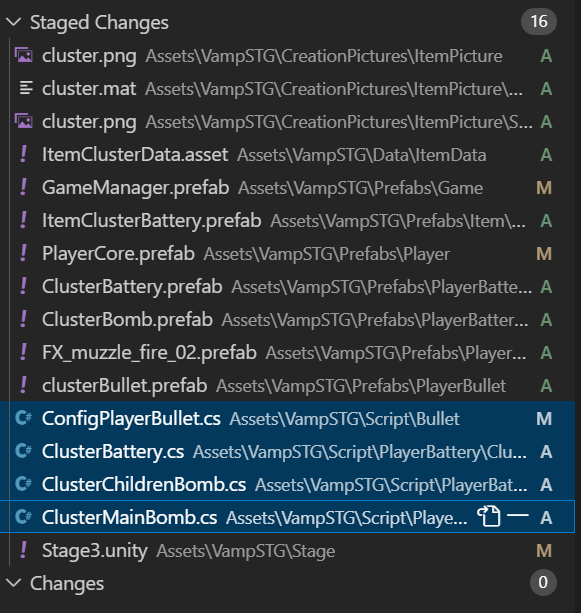Open GameManager.prefab staged change
Viewport: 581px width, 613px height.
(287, 188)
